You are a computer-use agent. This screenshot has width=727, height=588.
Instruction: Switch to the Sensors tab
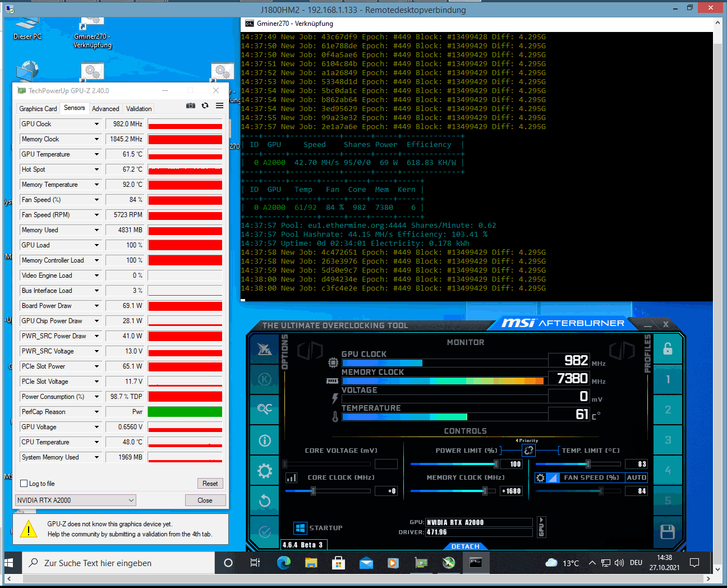click(x=75, y=108)
